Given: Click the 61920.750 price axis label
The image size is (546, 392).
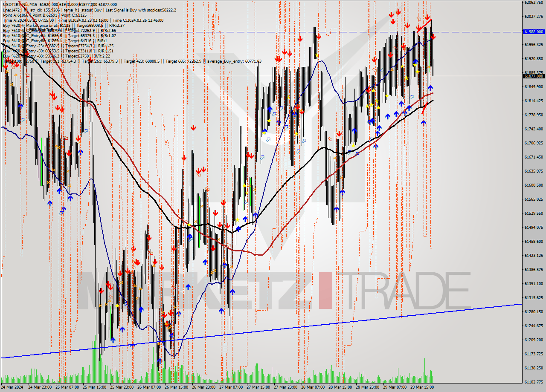Looking at the screenshot, I should (534, 58).
